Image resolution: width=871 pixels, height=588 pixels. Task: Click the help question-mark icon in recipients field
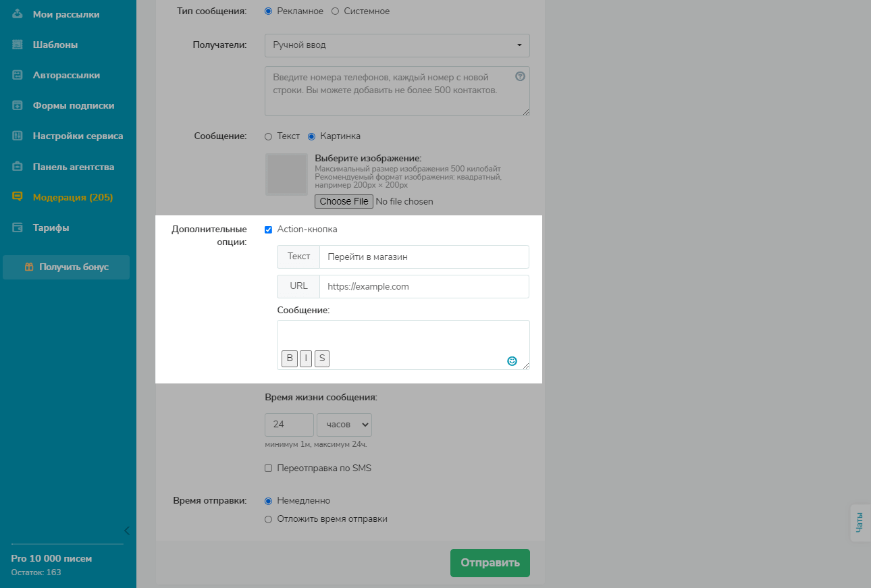coord(520,76)
